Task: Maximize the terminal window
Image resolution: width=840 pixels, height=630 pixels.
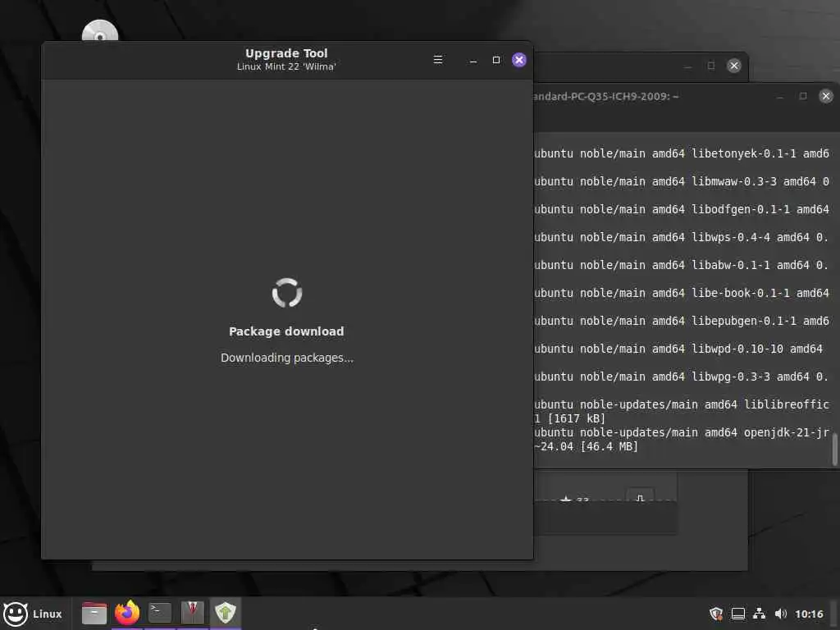Action: point(802,96)
